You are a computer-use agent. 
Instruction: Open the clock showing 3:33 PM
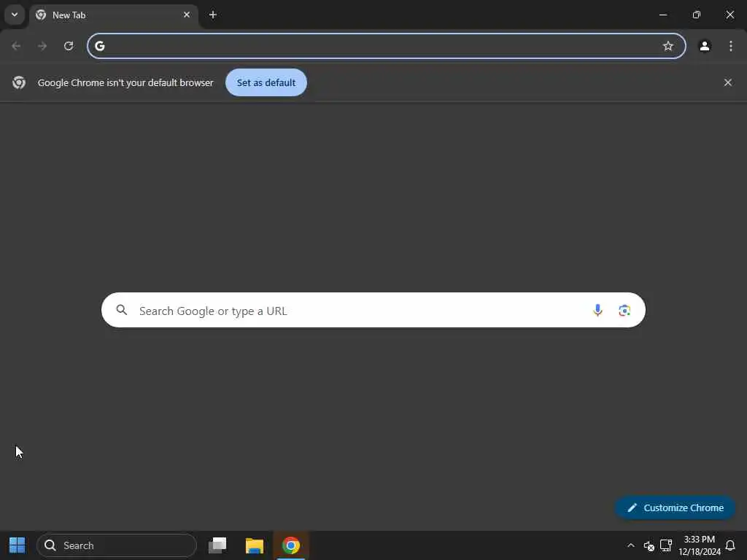[700, 545]
